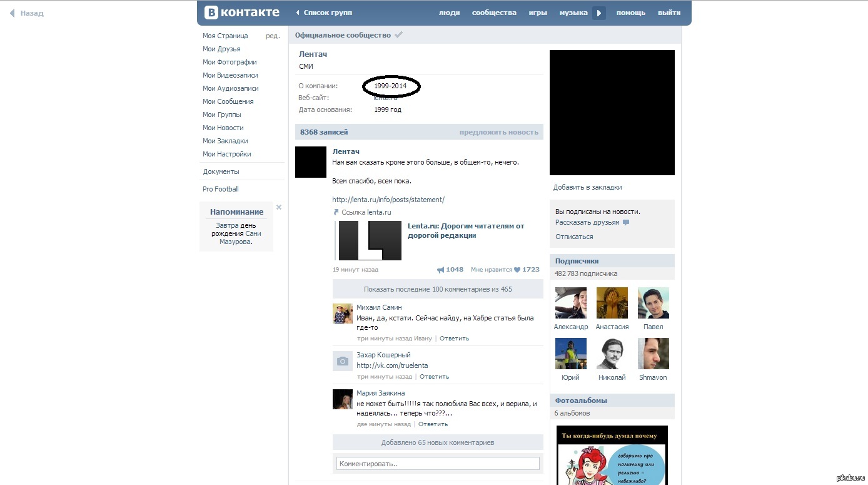
Task: Open the lenta.ru statement URL in post
Action: tap(388, 200)
